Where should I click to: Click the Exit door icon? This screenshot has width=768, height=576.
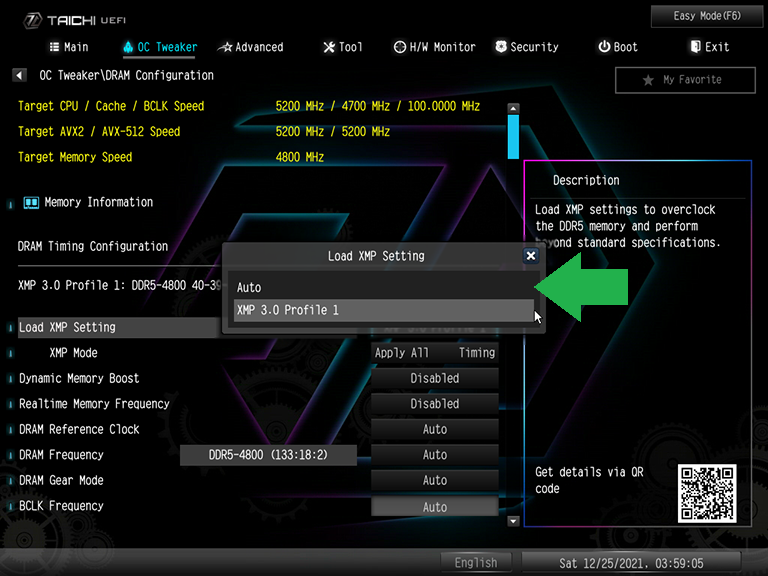tap(696, 47)
